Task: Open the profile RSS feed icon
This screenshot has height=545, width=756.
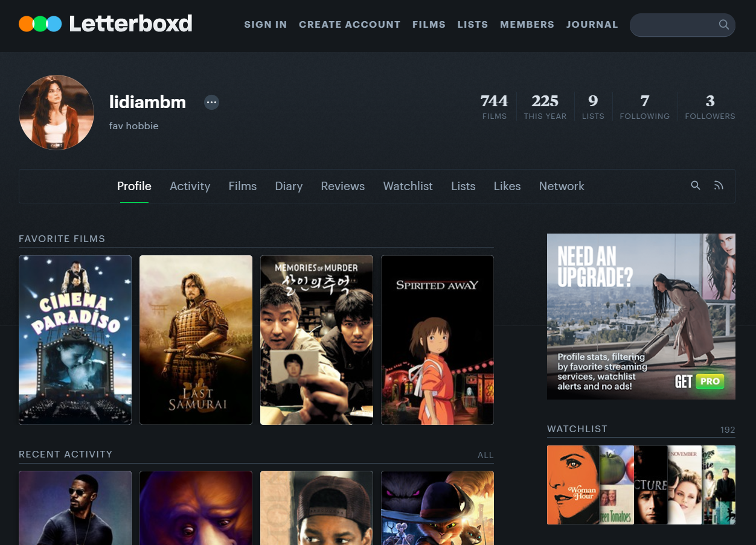Action: coord(719,186)
